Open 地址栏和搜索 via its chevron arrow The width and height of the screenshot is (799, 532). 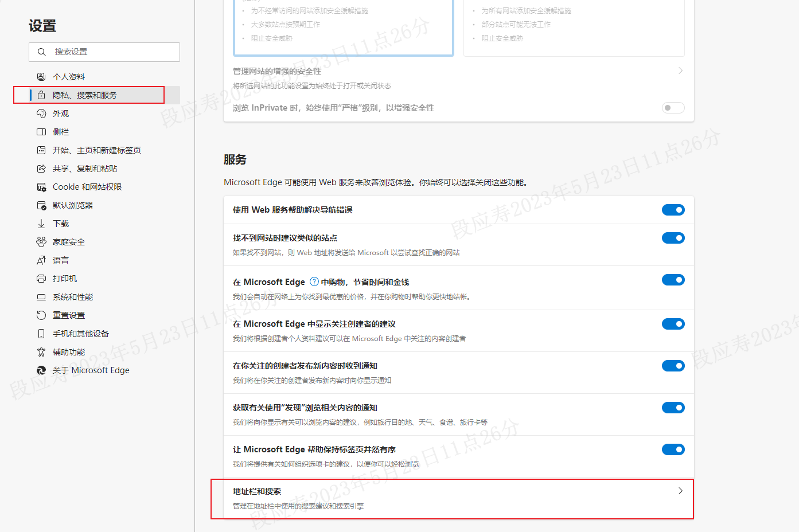pyautogui.click(x=681, y=491)
